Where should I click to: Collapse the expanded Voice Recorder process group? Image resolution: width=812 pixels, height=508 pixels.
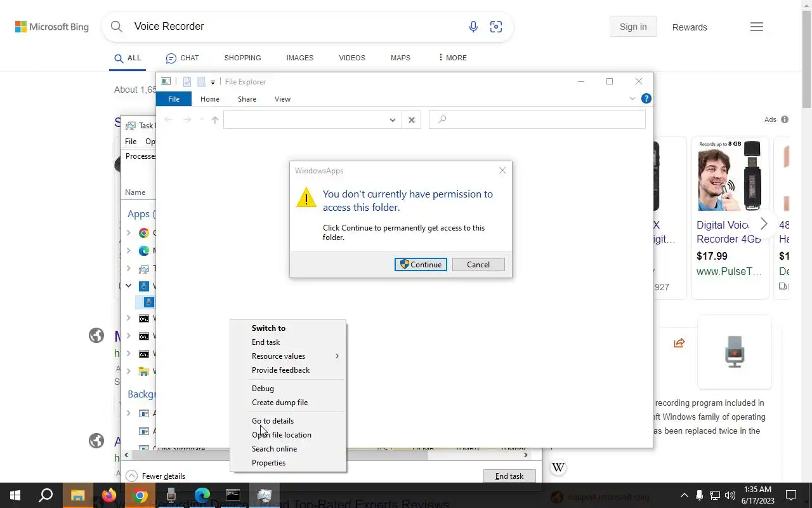tap(129, 286)
